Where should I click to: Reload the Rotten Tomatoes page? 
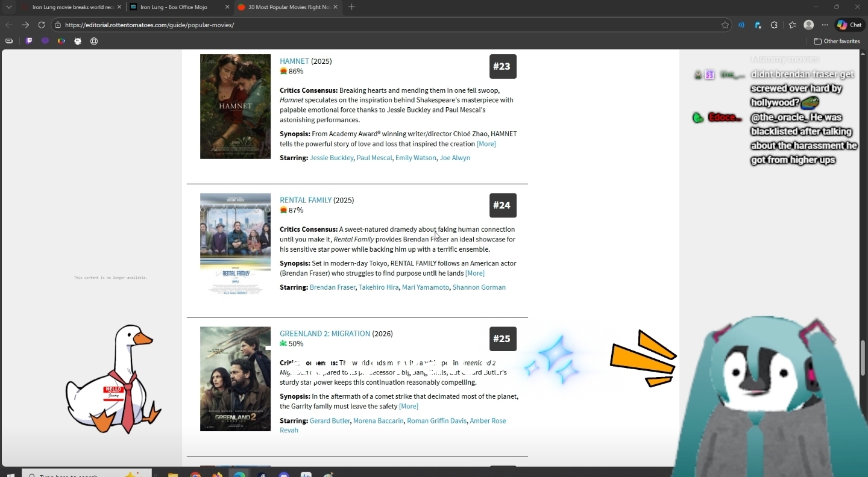(42, 25)
